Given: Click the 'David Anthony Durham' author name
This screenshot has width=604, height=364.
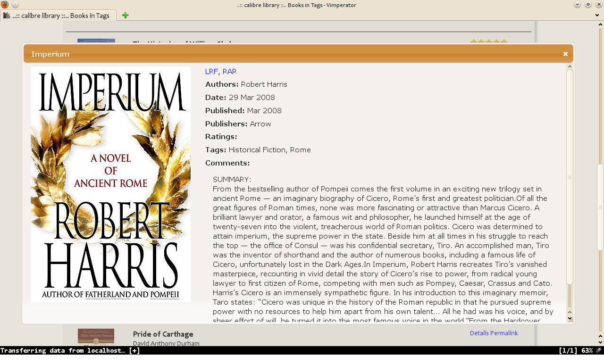Looking at the screenshot, I should click(x=166, y=343).
